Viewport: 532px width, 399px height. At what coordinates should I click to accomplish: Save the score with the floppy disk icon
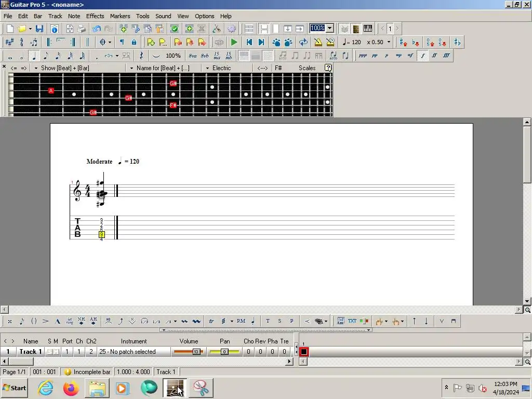(39, 29)
